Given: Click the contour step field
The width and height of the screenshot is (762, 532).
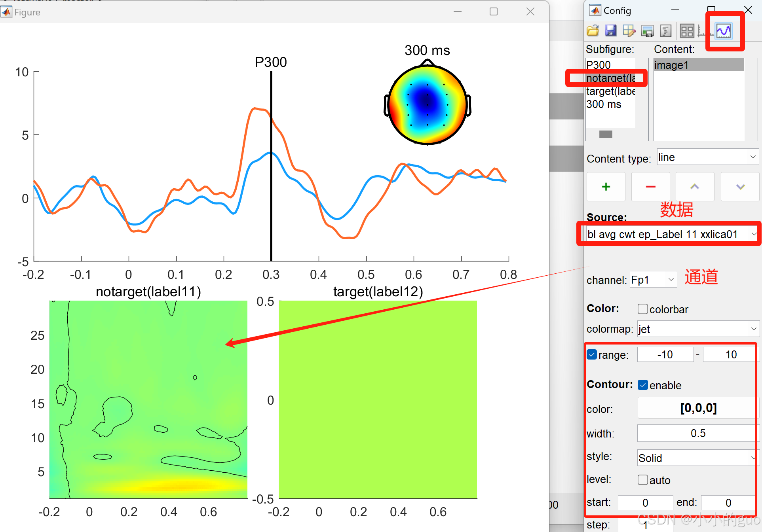Looking at the screenshot, I should click(x=645, y=525).
